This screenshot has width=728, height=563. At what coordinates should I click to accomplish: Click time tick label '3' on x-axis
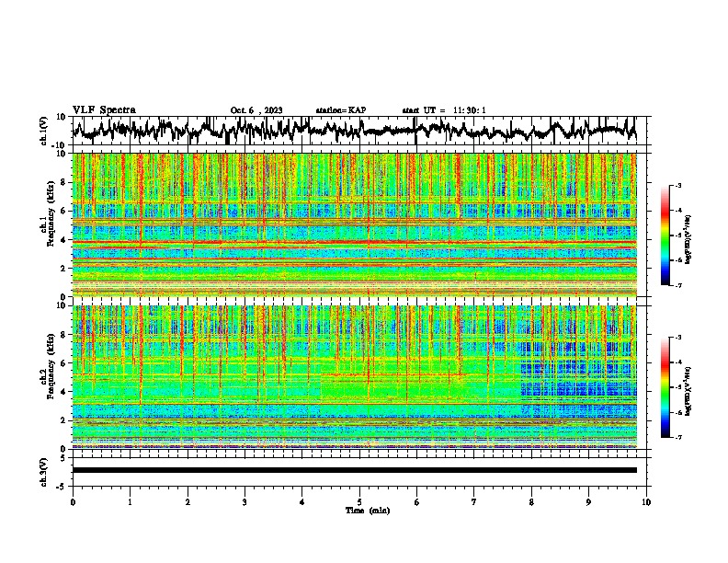(245, 502)
